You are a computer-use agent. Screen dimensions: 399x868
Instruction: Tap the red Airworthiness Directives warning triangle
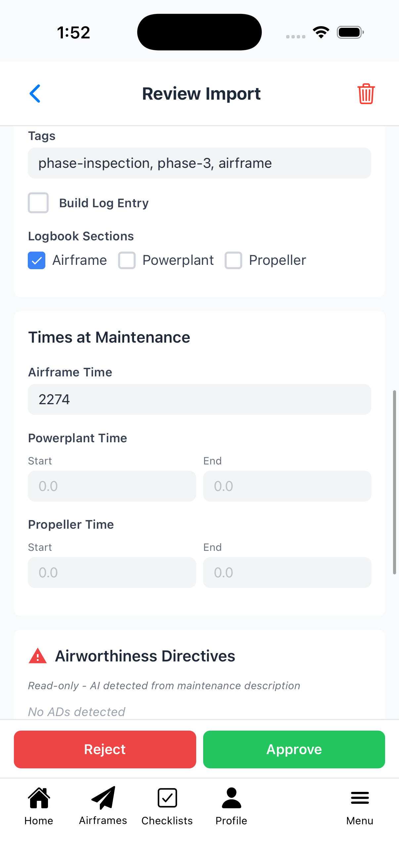pos(38,656)
